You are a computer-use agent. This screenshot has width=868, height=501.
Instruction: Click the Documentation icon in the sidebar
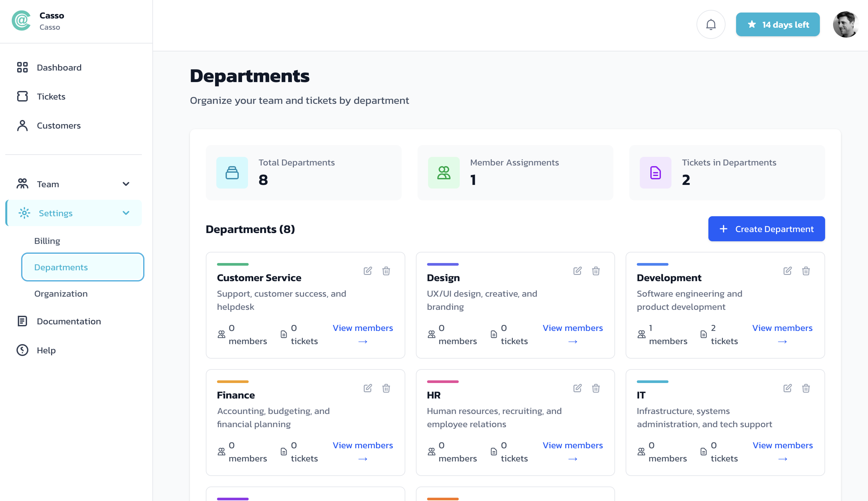22,321
